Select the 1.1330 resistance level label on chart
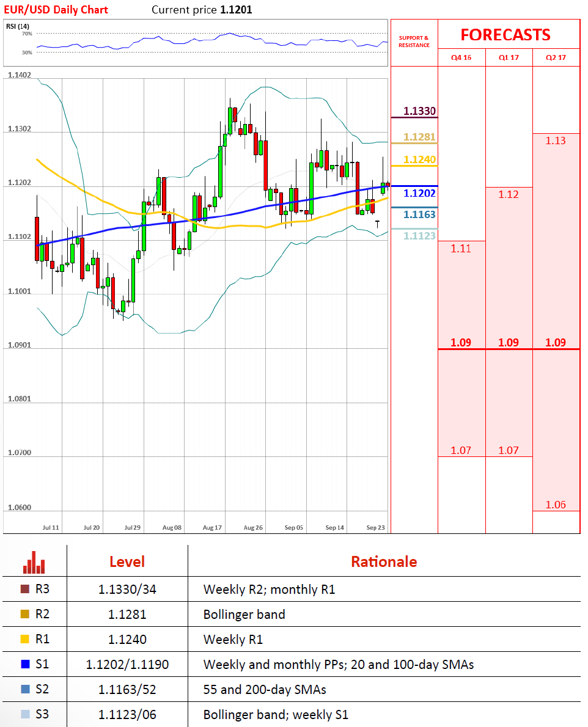 click(x=419, y=111)
